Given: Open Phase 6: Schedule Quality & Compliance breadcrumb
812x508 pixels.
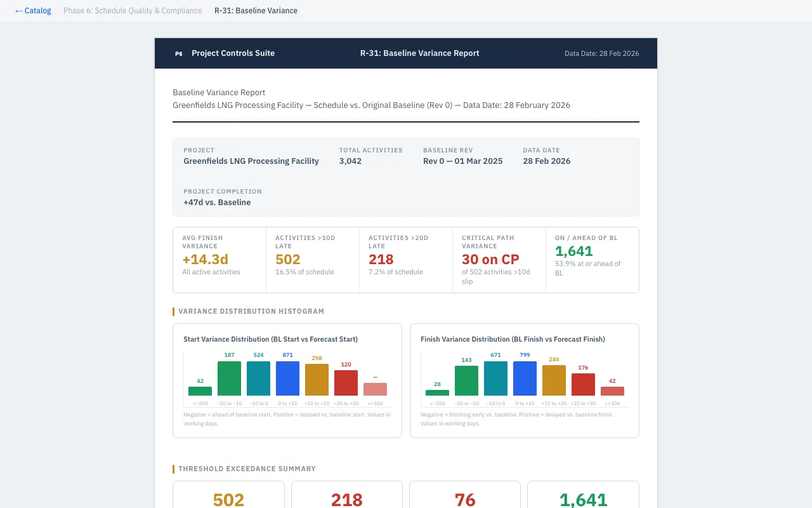Looking at the screenshot, I should 133,11.
